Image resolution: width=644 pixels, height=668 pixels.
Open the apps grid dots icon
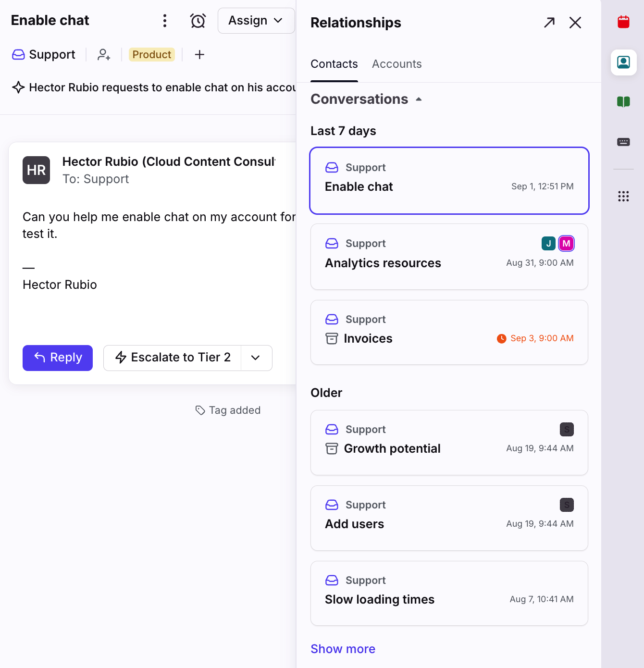[x=623, y=196]
